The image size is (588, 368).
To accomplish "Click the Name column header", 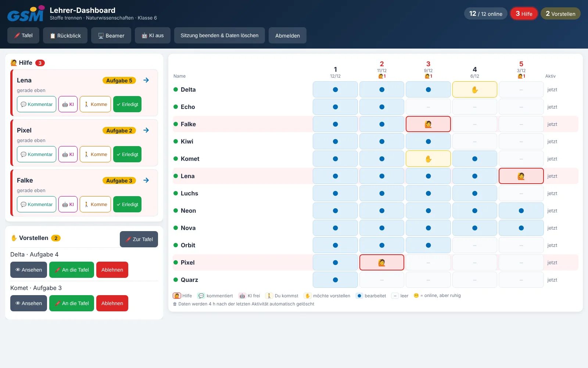I will click(x=179, y=76).
